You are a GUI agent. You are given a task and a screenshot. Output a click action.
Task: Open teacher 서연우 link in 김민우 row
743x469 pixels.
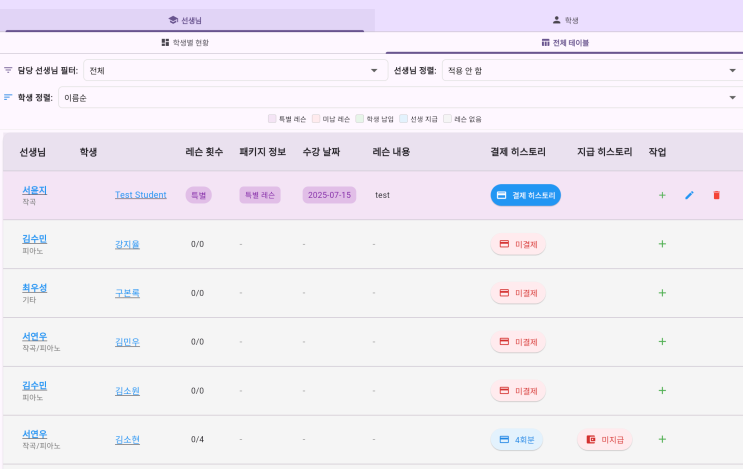tap(35, 336)
